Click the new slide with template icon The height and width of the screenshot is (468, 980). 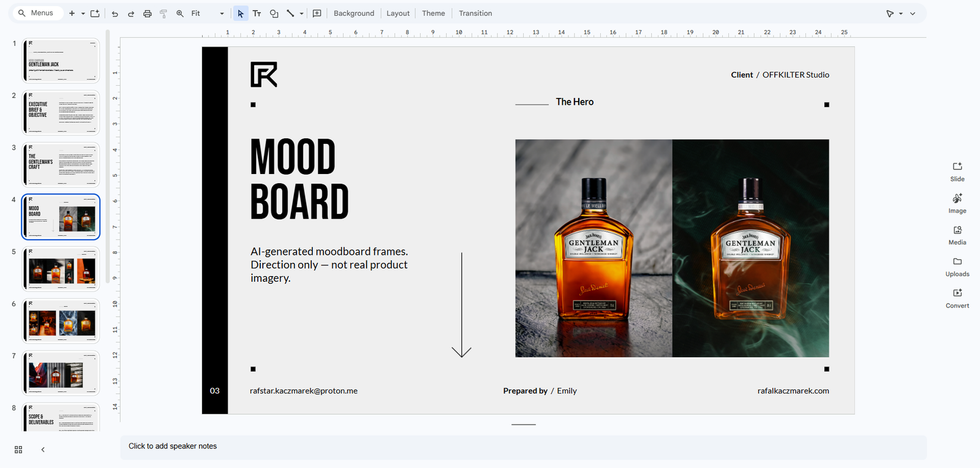[95, 13]
